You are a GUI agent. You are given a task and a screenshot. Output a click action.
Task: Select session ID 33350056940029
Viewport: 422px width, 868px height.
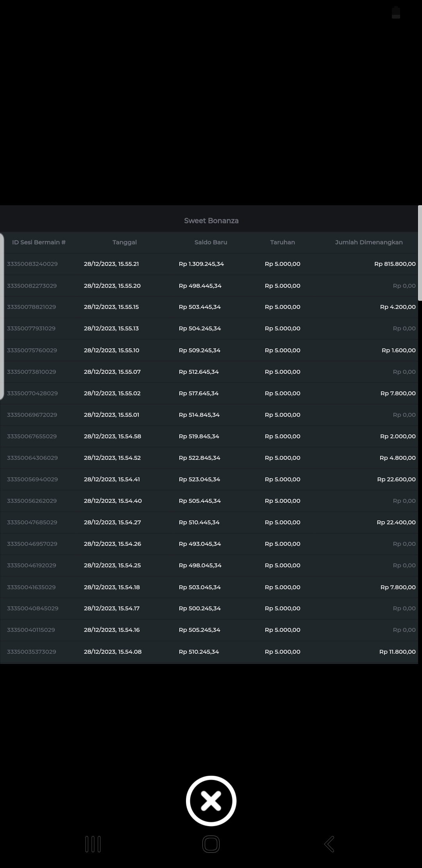click(x=32, y=479)
